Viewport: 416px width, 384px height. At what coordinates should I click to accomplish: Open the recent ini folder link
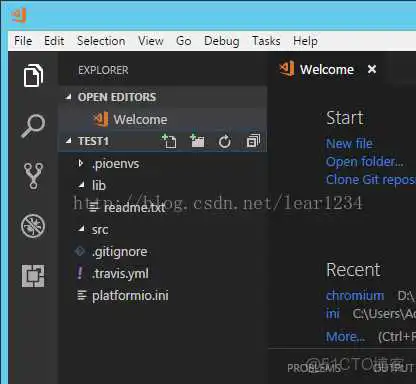[x=333, y=314]
